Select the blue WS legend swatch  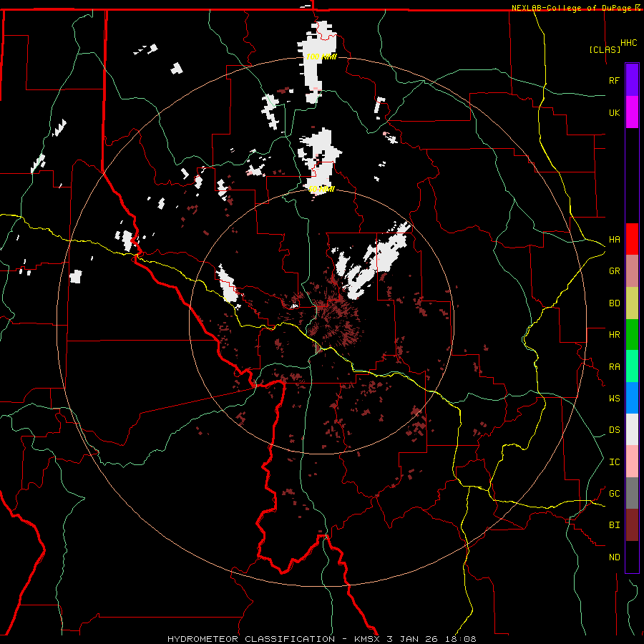(x=632, y=398)
